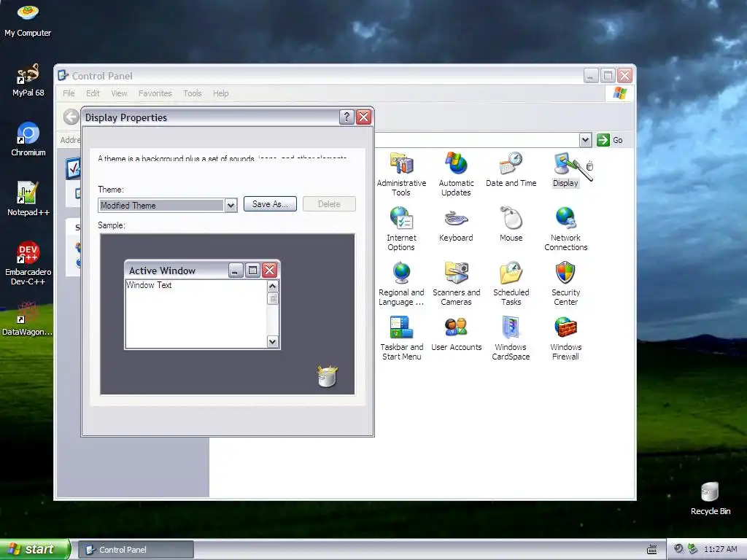The width and height of the screenshot is (747, 560).
Task: Open Automatic Updates icon
Action: click(456, 174)
